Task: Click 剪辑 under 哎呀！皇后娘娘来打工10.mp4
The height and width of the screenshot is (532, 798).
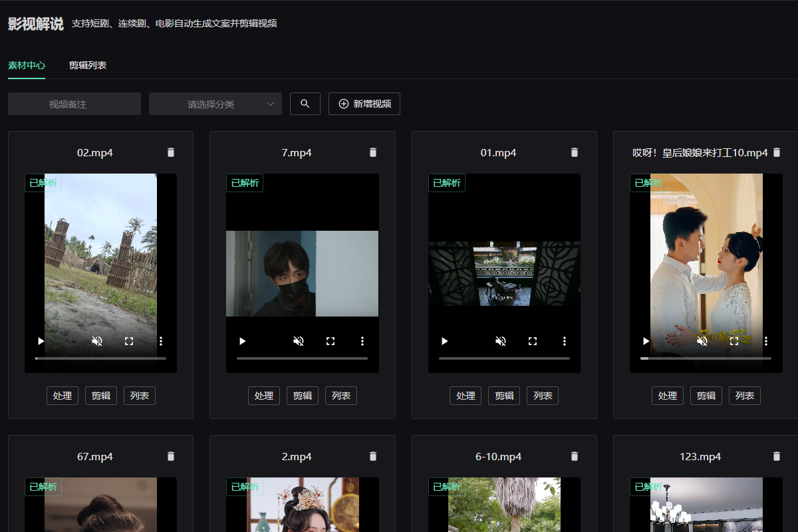Action: [706, 396]
